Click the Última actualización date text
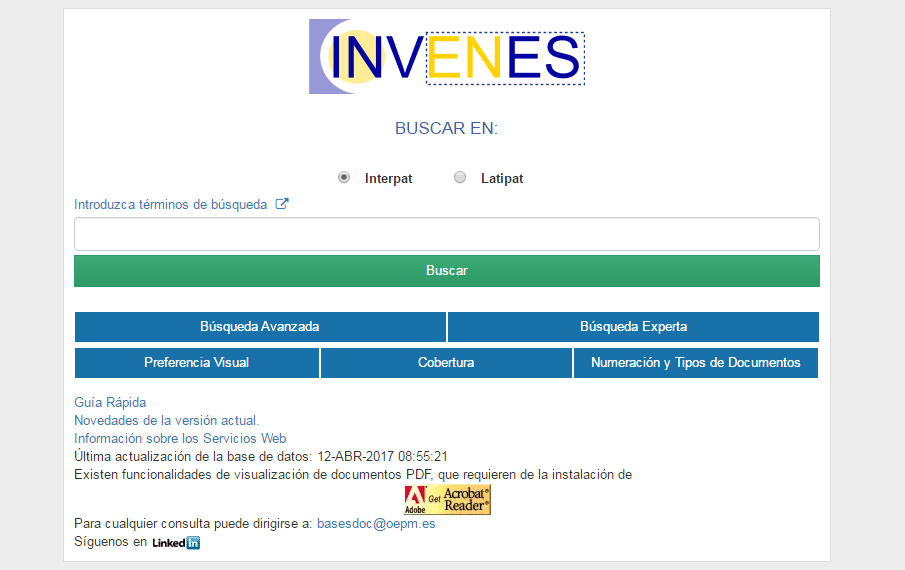 tap(261, 456)
